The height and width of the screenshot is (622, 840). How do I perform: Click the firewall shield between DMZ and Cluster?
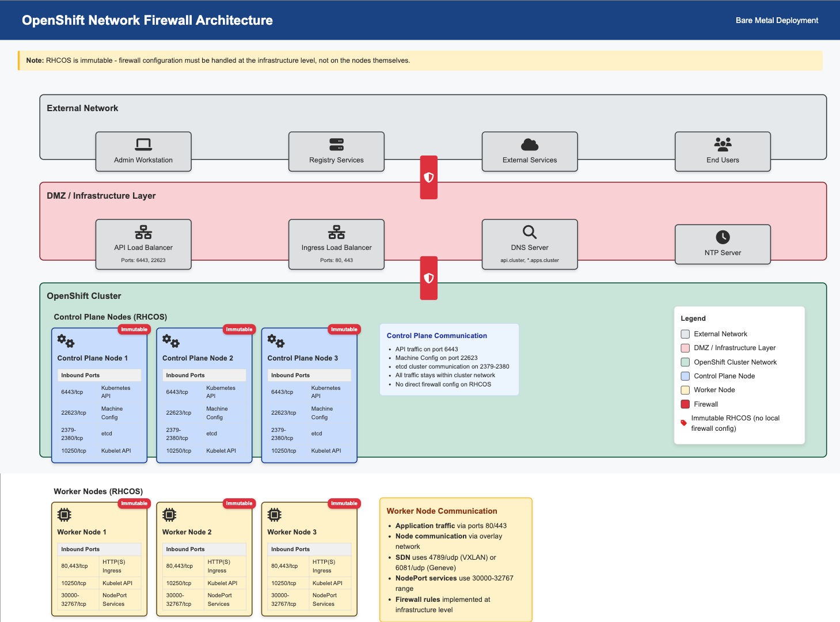click(429, 278)
